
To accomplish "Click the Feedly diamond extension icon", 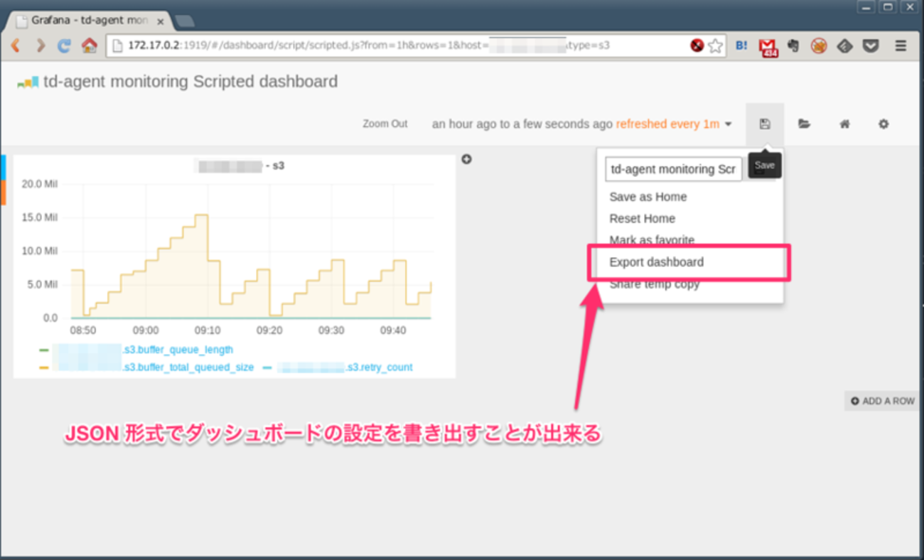I will (844, 46).
